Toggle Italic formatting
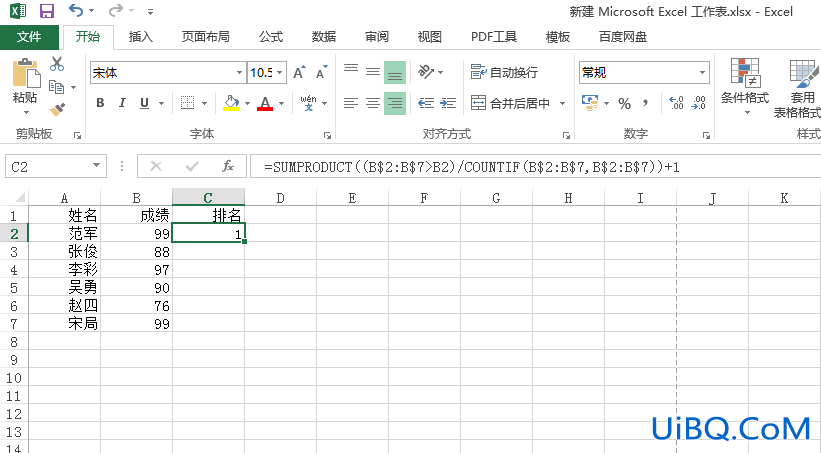Image resolution: width=821 pixels, height=453 pixels. [122, 103]
